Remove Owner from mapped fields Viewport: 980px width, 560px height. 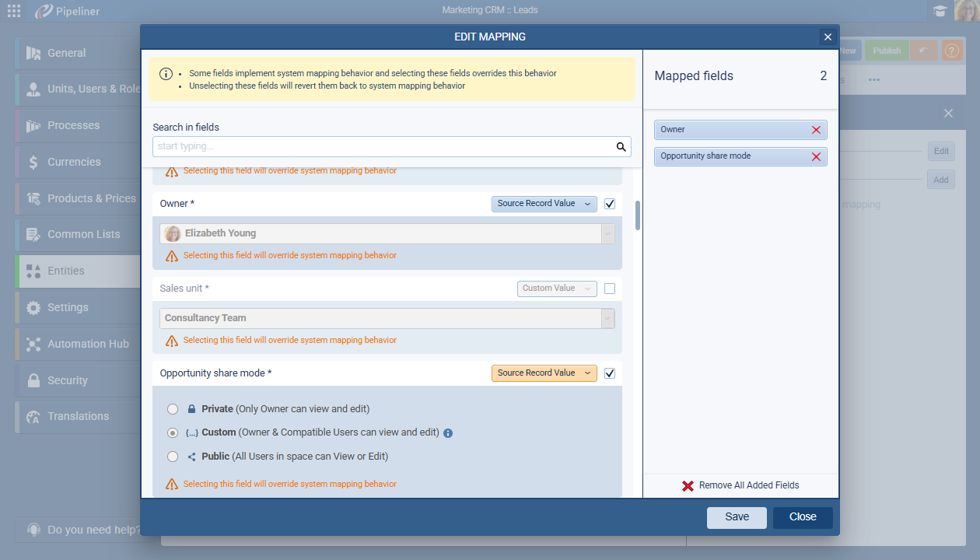click(816, 130)
